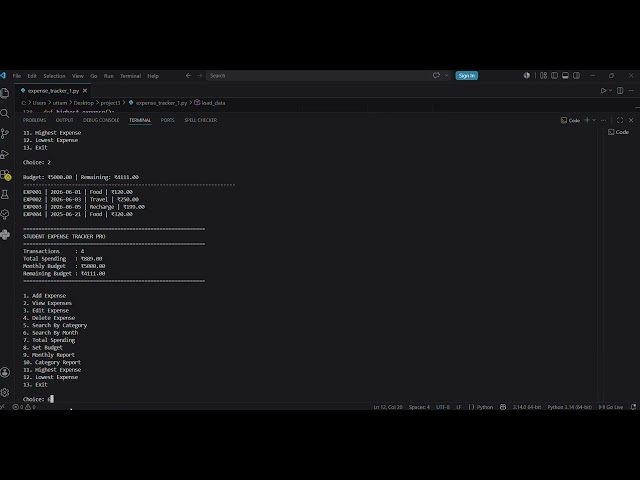The width and height of the screenshot is (640, 480).
Task: Click Go Live in status bar
Action: pyautogui.click(x=611, y=407)
